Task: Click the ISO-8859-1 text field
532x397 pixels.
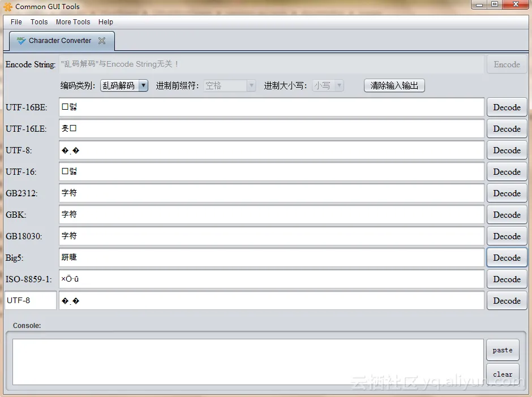Action: tap(272, 279)
